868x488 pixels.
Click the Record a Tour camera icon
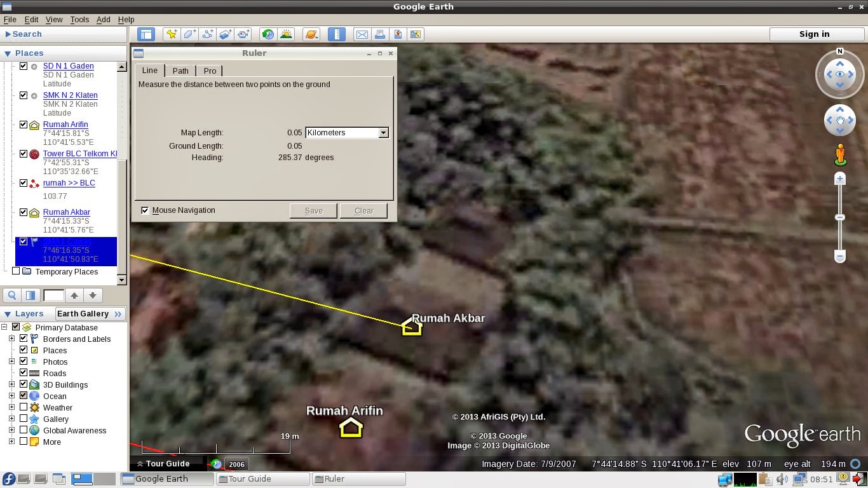point(243,34)
